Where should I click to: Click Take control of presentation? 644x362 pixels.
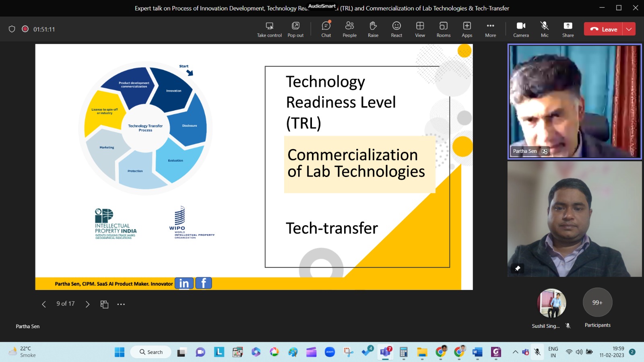(269, 29)
